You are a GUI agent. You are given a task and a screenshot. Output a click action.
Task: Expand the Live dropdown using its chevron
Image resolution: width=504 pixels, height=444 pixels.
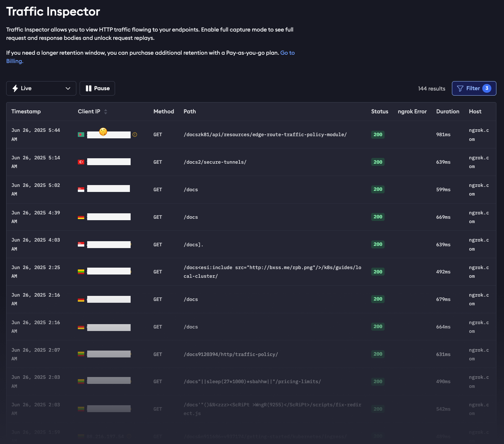pos(68,88)
